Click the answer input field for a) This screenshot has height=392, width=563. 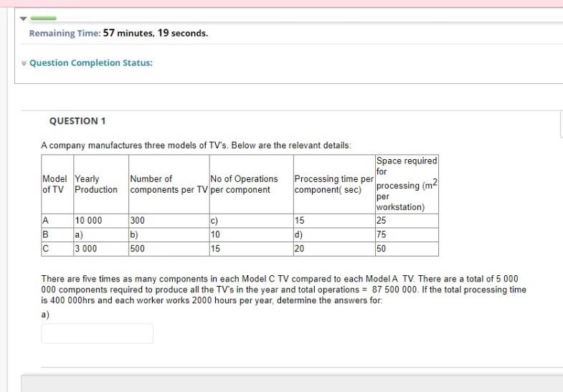point(98,333)
